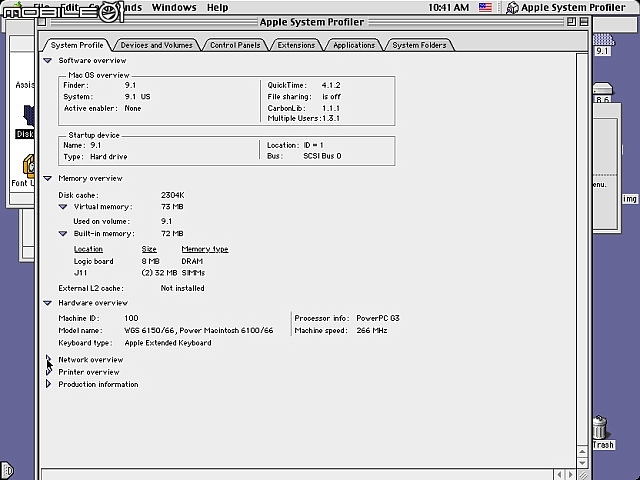640x480 pixels.
Task: Click the Memory type column header
Action: 205,249
